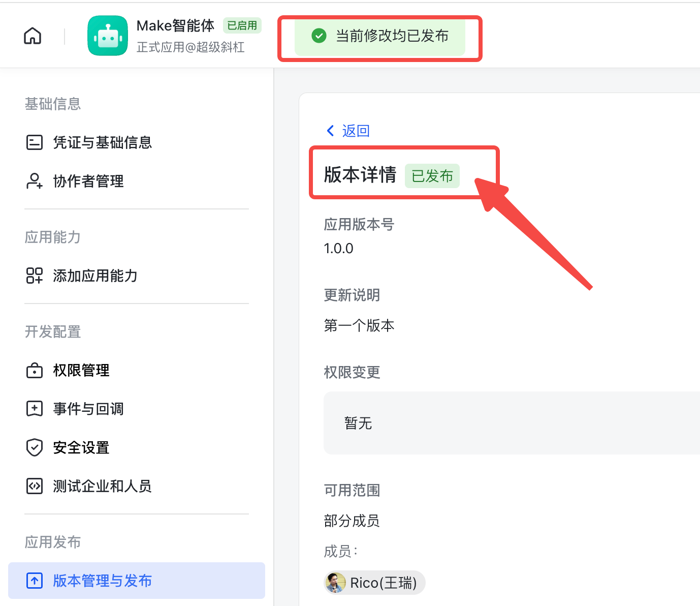
Task: Open the Make智能体 app avatar icon
Action: [107, 35]
